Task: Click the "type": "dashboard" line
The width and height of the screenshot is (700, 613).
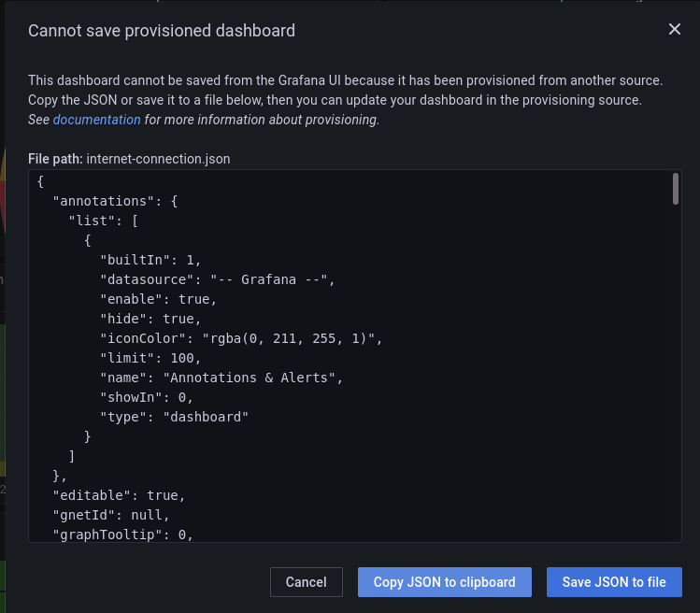Action: pyautogui.click(x=174, y=417)
